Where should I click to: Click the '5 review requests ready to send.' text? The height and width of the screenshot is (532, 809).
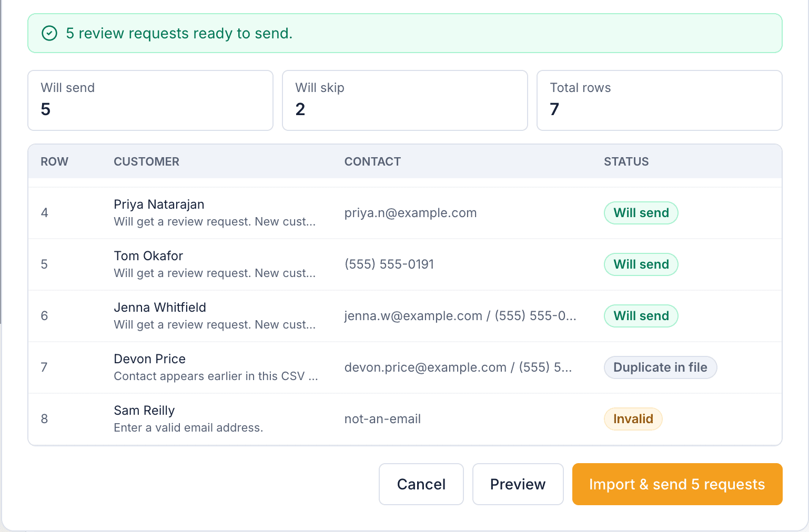(179, 33)
